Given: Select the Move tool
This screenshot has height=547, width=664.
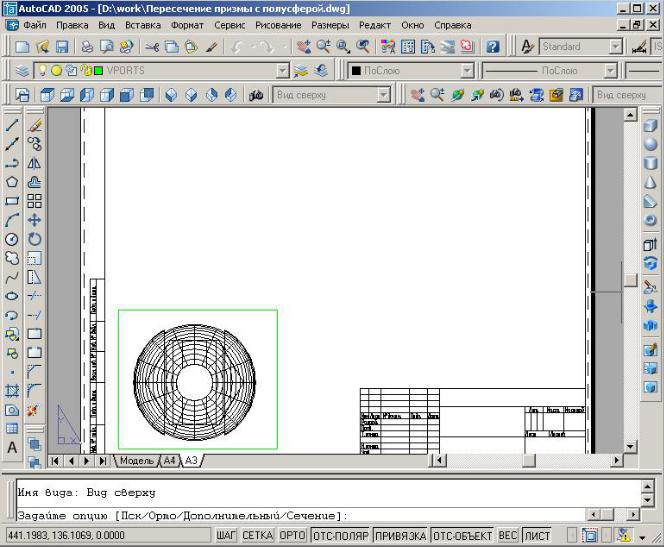Looking at the screenshot, I should [34, 220].
